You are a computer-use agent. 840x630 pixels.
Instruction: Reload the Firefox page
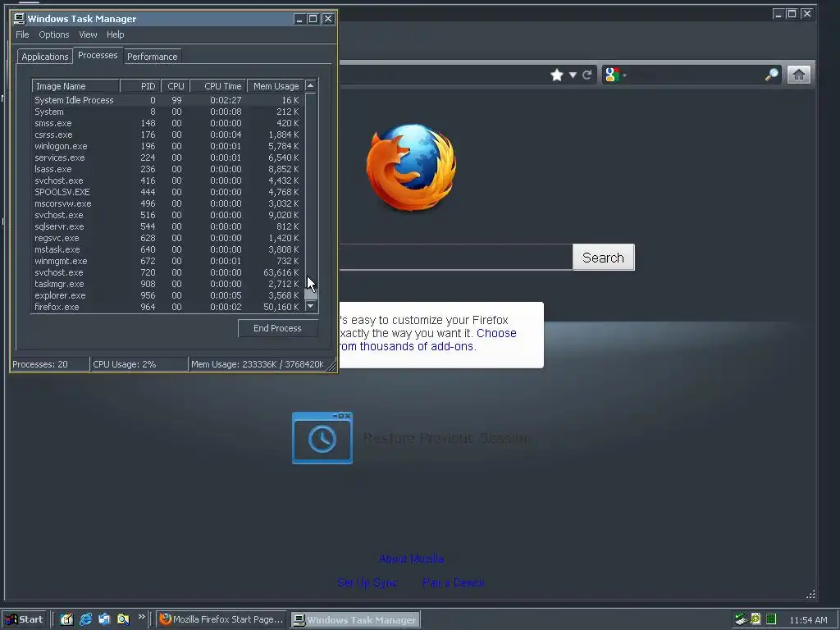click(x=587, y=75)
